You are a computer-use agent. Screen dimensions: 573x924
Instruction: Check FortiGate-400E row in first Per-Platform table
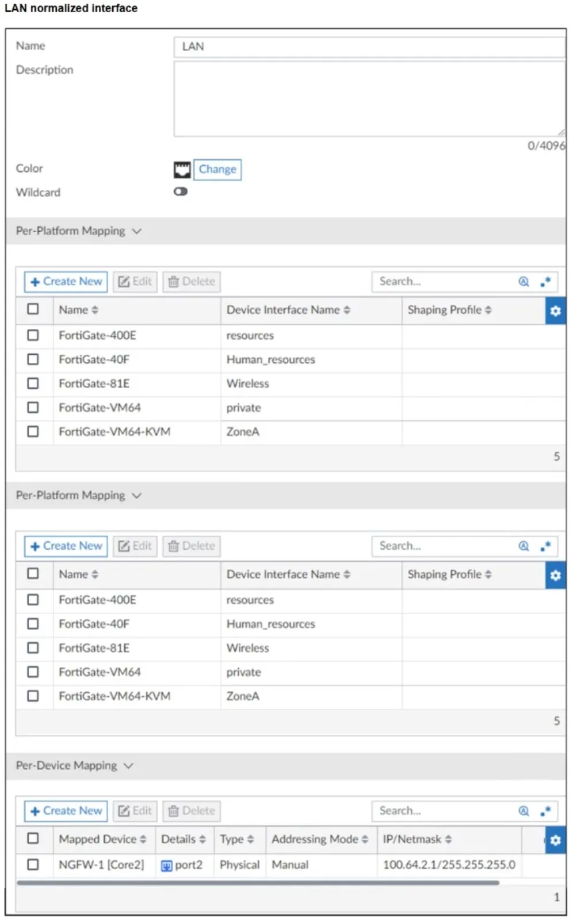coord(33,335)
